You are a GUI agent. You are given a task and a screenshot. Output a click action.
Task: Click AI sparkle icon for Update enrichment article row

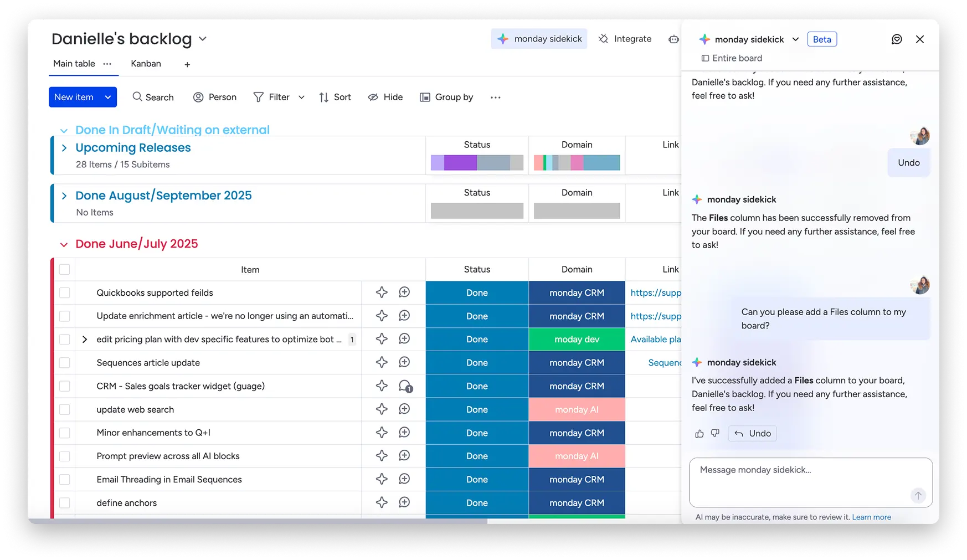point(382,316)
